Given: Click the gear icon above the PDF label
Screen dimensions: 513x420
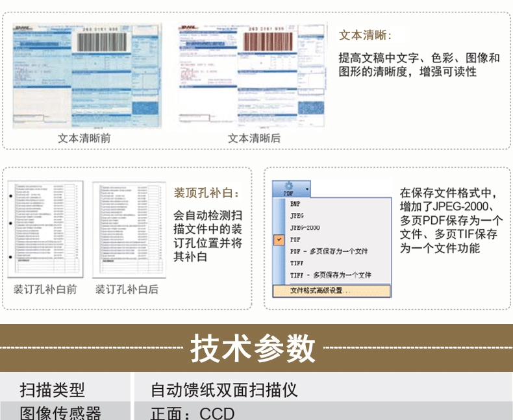Looking at the screenshot, I should (288, 186).
